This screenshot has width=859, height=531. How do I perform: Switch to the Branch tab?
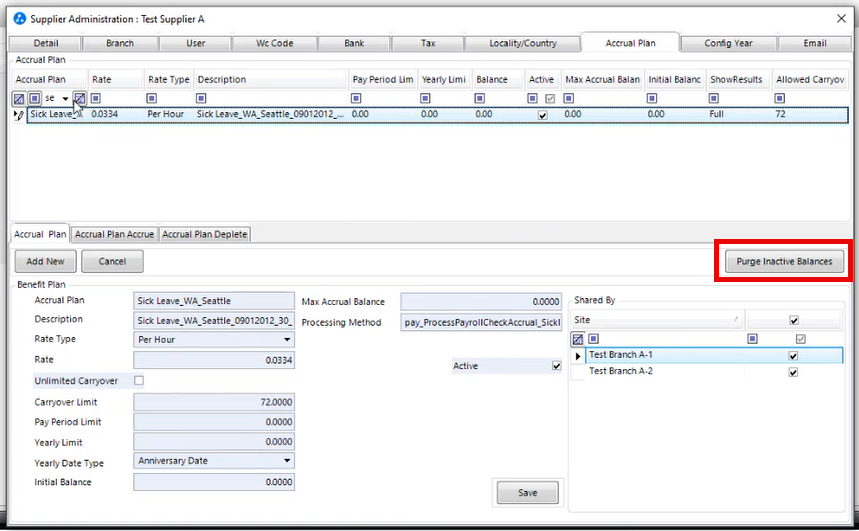click(x=120, y=43)
